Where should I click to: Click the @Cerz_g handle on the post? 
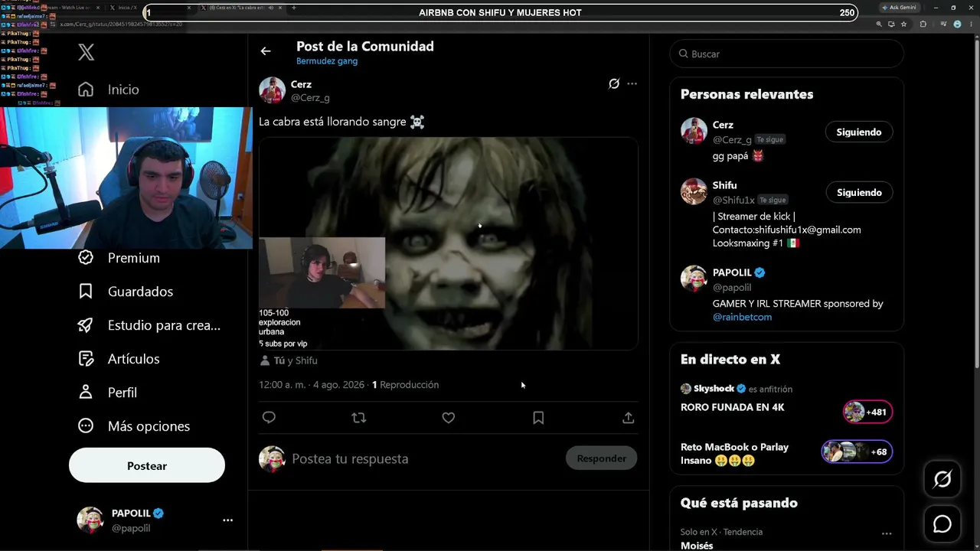pos(310,98)
